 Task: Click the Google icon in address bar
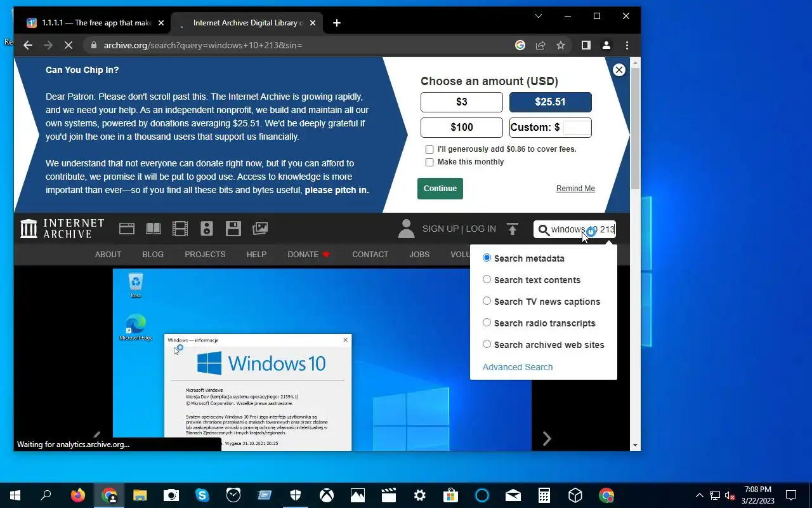(520, 45)
